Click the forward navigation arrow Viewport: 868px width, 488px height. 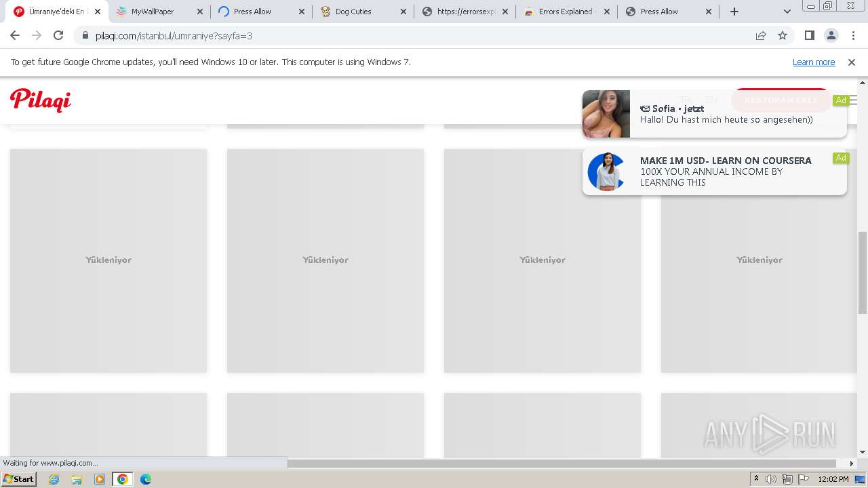37,35
